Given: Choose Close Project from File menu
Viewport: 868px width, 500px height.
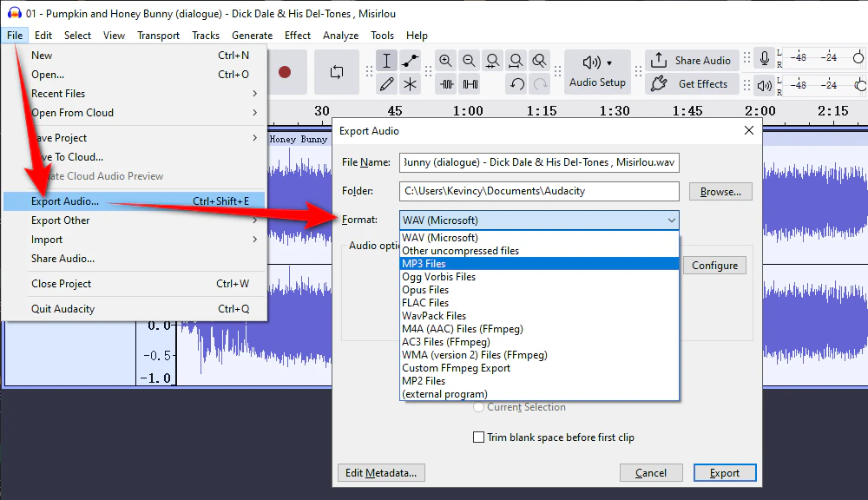Looking at the screenshot, I should (134, 284).
